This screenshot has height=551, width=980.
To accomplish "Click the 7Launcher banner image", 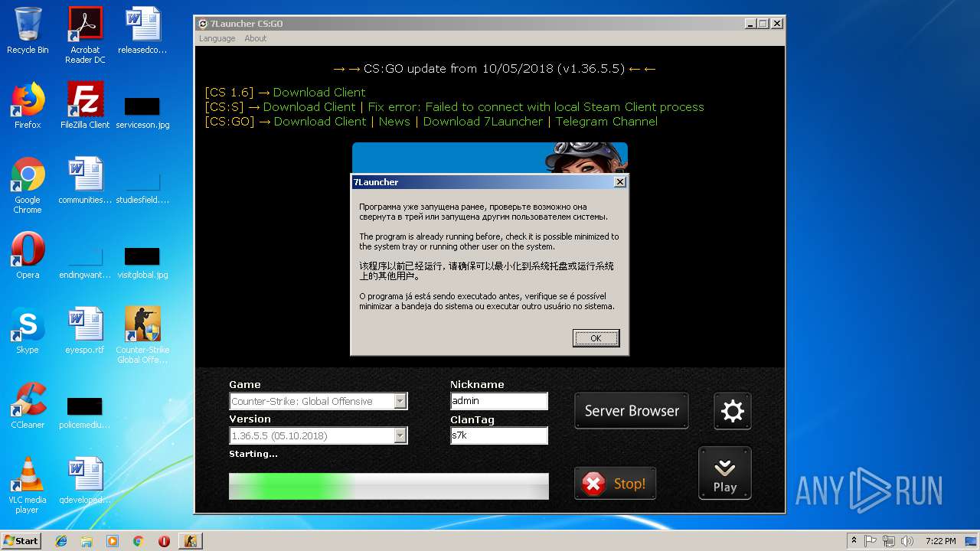I will 490,158.
